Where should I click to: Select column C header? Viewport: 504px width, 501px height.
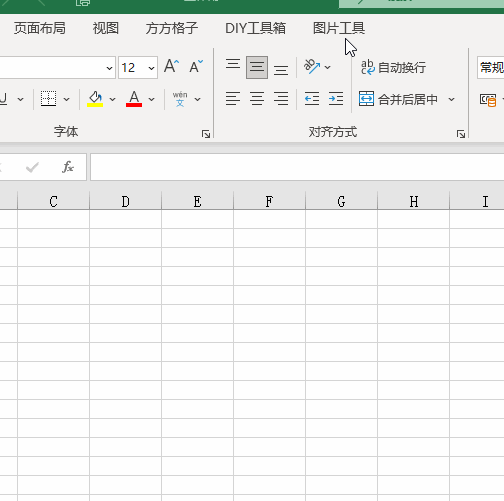coord(53,201)
